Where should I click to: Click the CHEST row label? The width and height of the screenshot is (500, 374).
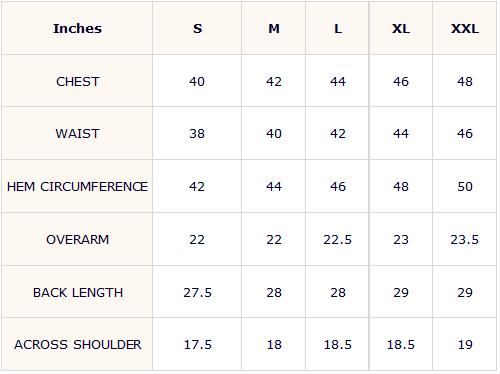click(77, 81)
